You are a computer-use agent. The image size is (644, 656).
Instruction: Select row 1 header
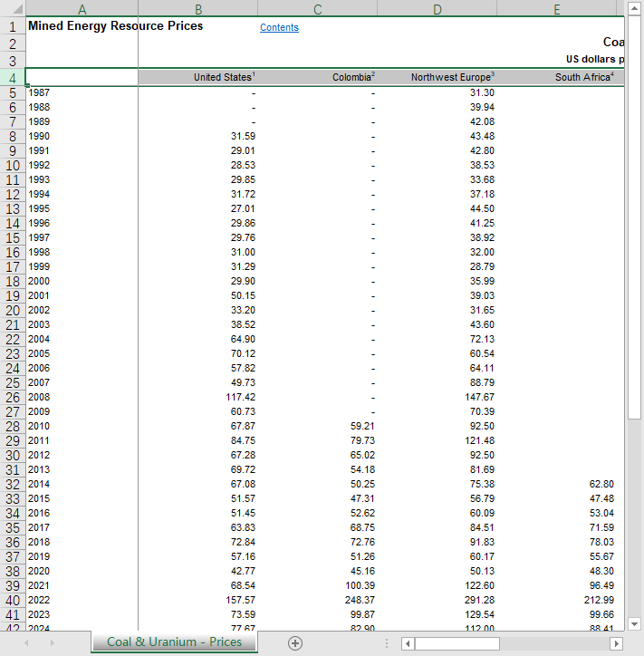click(x=13, y=26)
